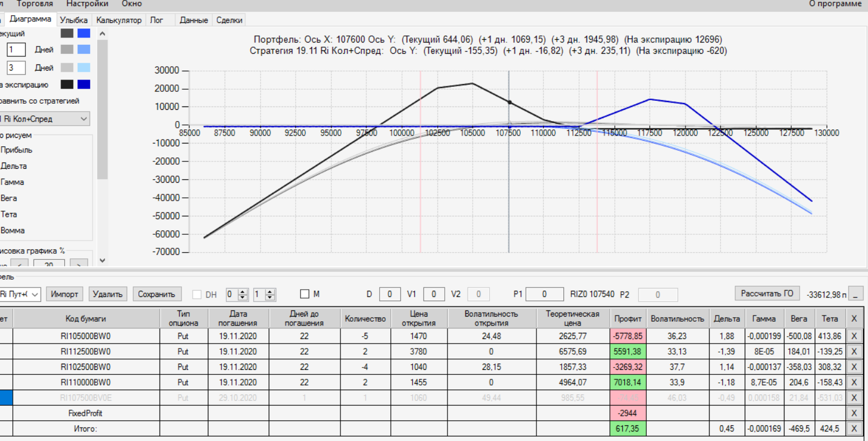This screenshot has height=441, width=868.
Task: Click the left panel scrollbar down arrow
Action: pyautogui.click(x=102, y=260)
